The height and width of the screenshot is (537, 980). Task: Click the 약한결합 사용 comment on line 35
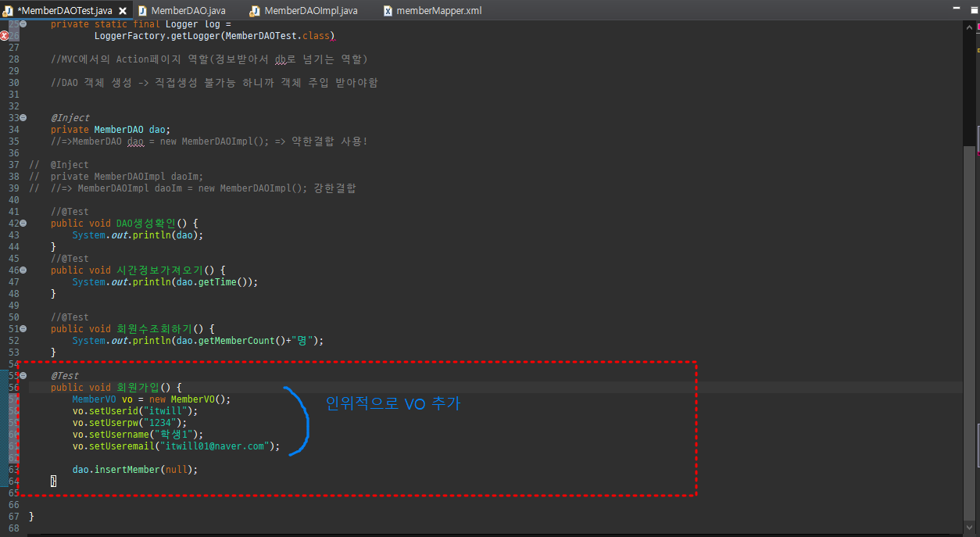point(329,141)
